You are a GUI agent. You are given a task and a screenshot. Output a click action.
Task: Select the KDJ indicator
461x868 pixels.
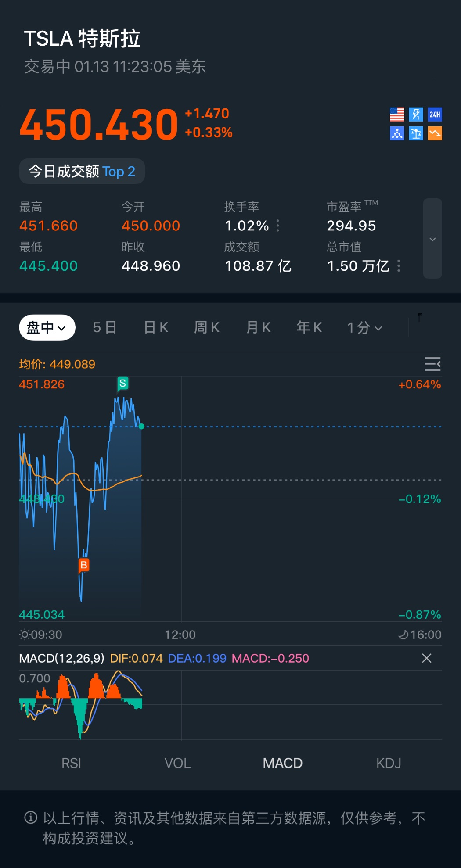[389, 763]
